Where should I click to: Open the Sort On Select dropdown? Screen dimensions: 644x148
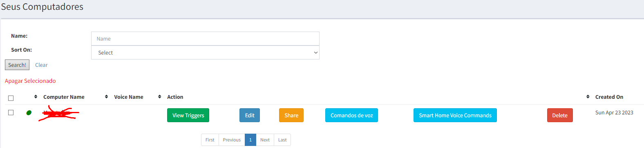point(205,52)
